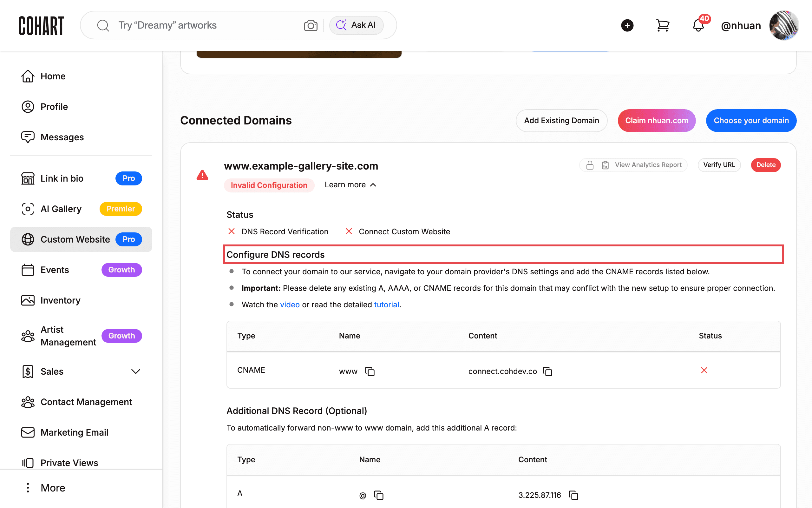The height and width of the screenshot is (508, 812).
Task: Open camera image search
Action: [x=311, y=25]
